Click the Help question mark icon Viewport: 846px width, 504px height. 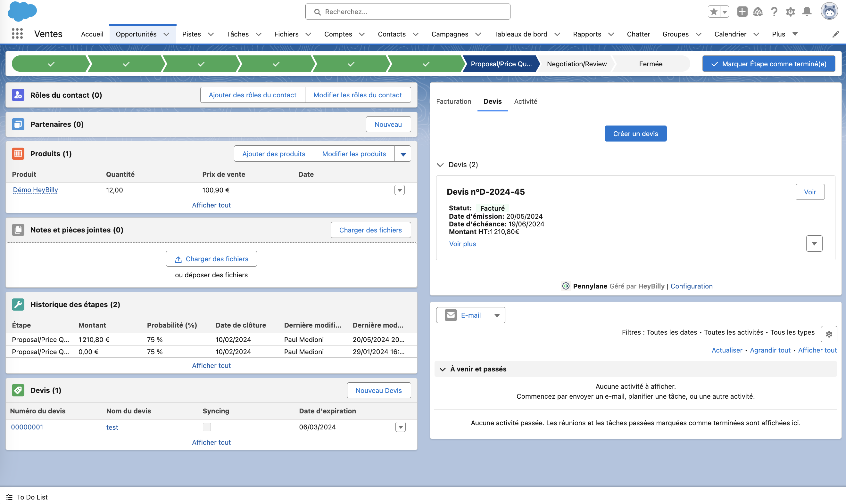774,12
